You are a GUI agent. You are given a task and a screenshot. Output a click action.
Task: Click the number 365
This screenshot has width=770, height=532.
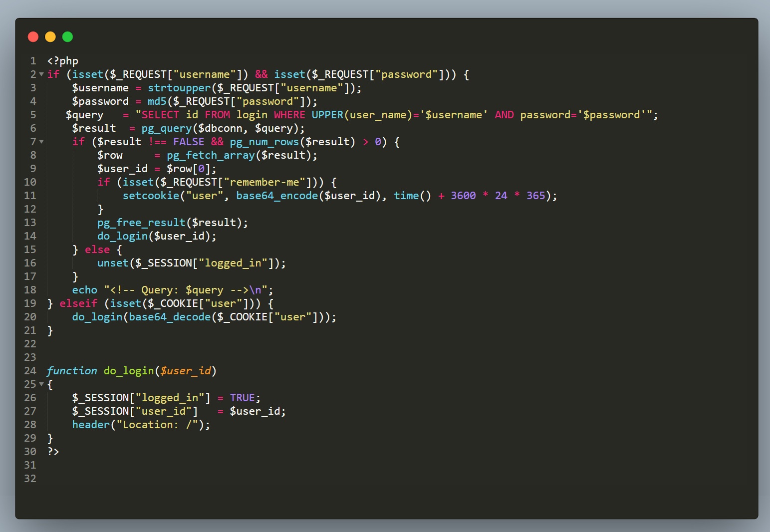click(535, 196)
